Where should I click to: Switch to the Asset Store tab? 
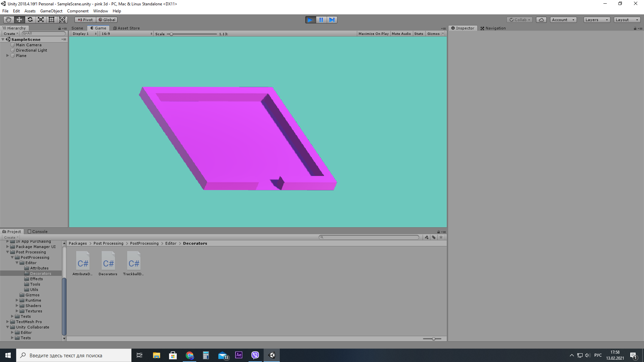pyautogui.click(x=126, y=28)
